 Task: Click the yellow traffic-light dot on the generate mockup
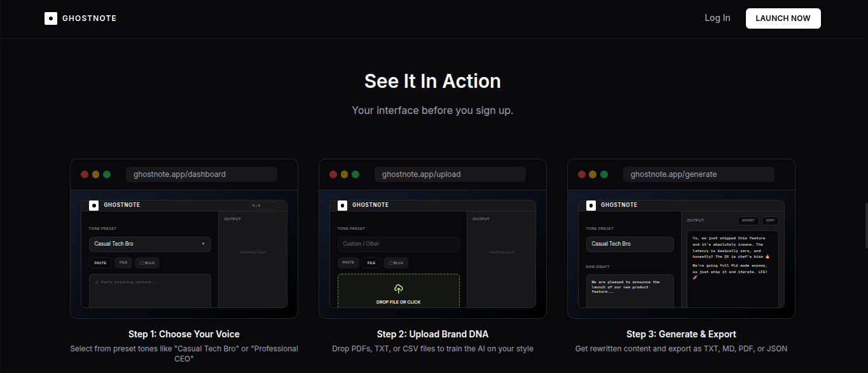coord(593,174)
